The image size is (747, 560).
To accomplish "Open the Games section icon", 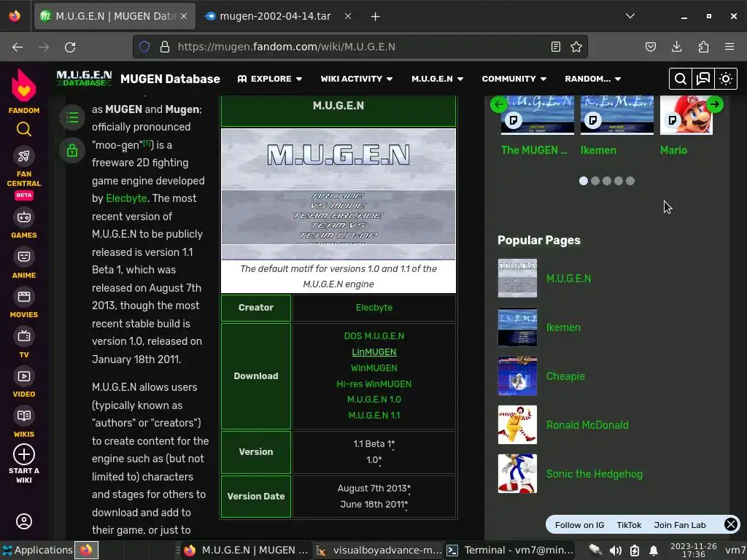I will [x=24, y=217].
